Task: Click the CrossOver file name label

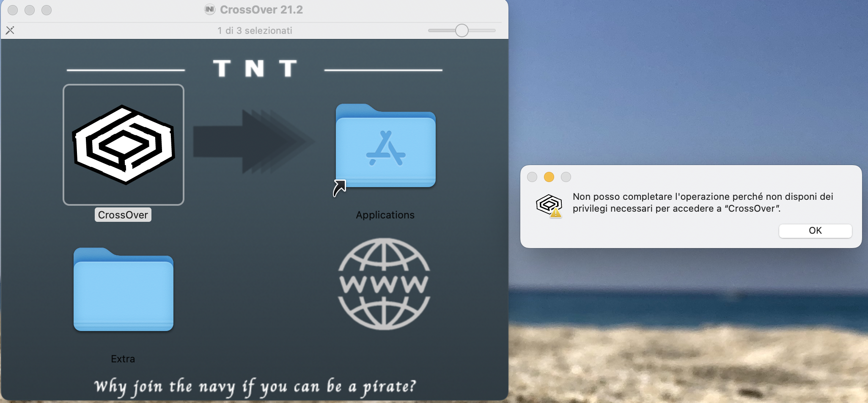Action: pyautogui.click(x=123, y=215)
